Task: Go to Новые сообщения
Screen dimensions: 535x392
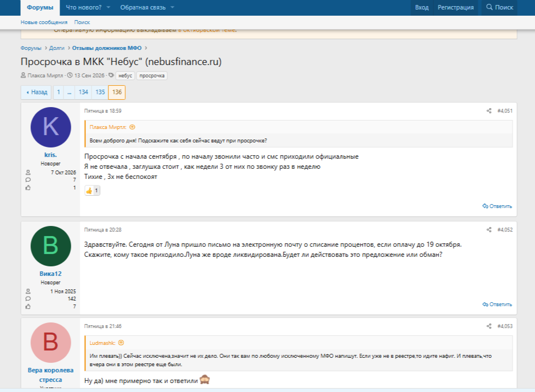Action: tap(44, 22)
